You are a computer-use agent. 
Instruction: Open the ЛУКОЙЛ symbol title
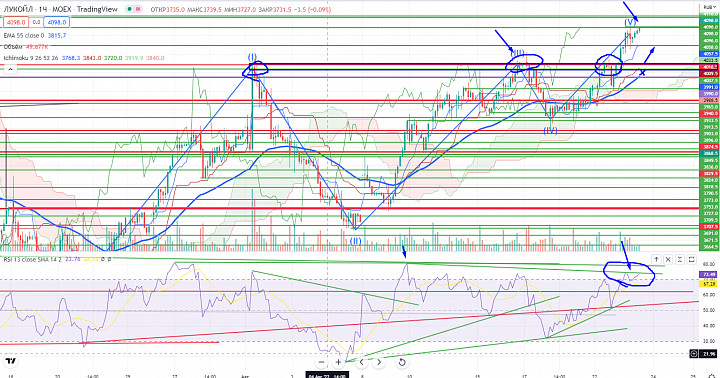tap(60, 9)
